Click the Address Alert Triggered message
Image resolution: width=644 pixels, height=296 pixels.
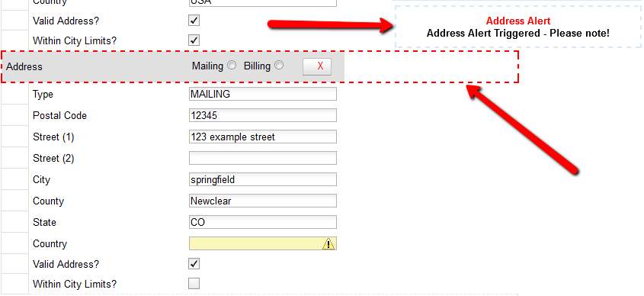pyautogui.click(x=518, y=34)
